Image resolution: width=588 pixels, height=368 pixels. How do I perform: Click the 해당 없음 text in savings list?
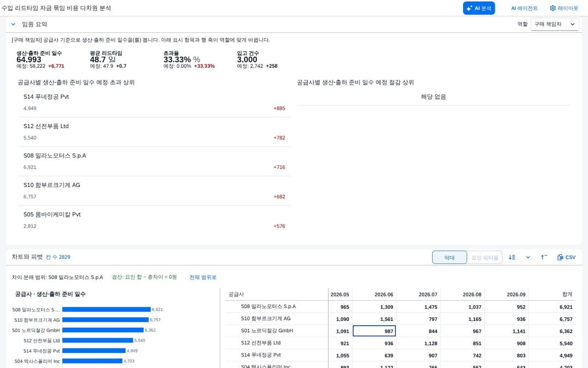tap(434, 97)
